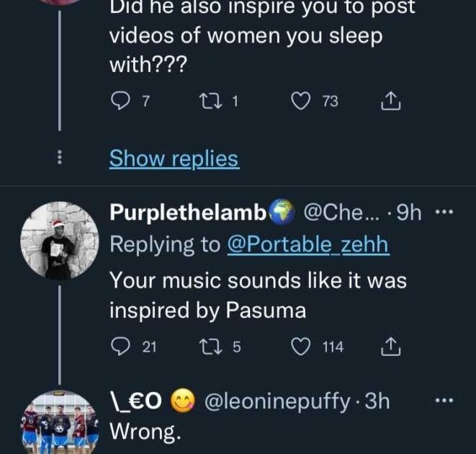Open more options on Purplethelamb's tweet

click(x=445, y=213)
